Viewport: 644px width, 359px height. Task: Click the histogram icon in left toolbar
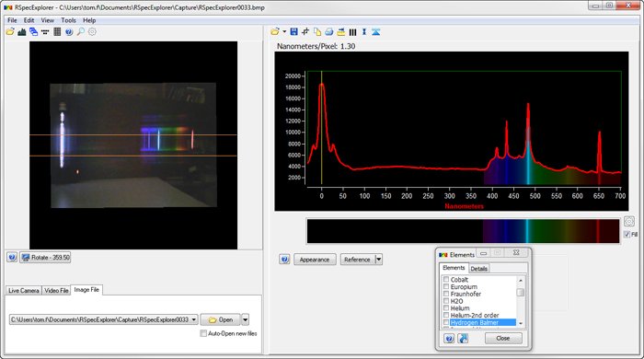point(22,31)
